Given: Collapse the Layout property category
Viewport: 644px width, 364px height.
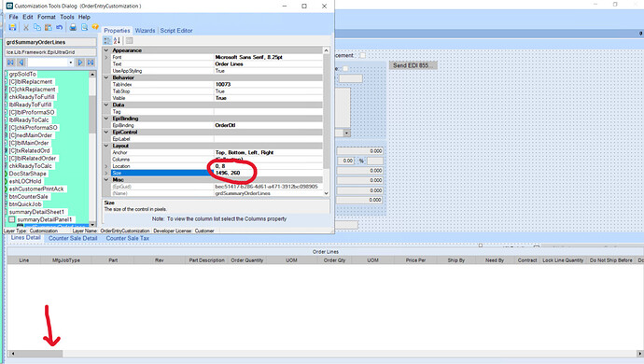Looking at the screenshot, I should pyautogui.click(x=106, y=146).
